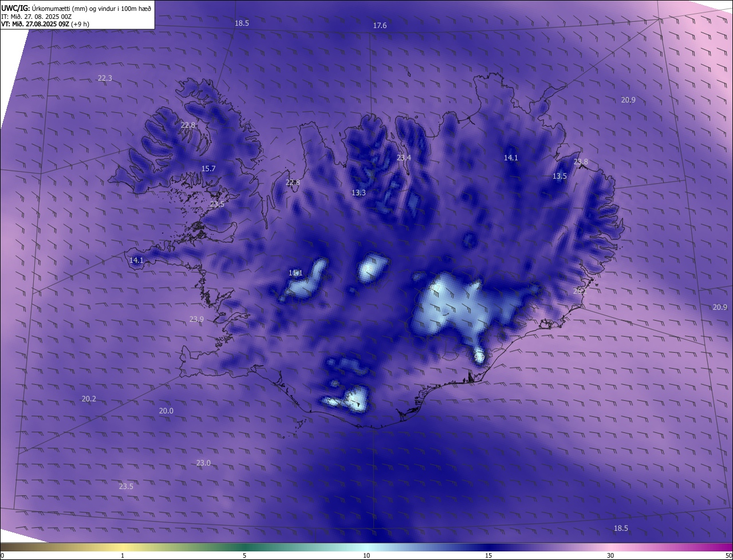This screenshot has width=733, height=560.
Task: Click the 13.3 value label over north Iceland
Action: click(x=358, y=193)
